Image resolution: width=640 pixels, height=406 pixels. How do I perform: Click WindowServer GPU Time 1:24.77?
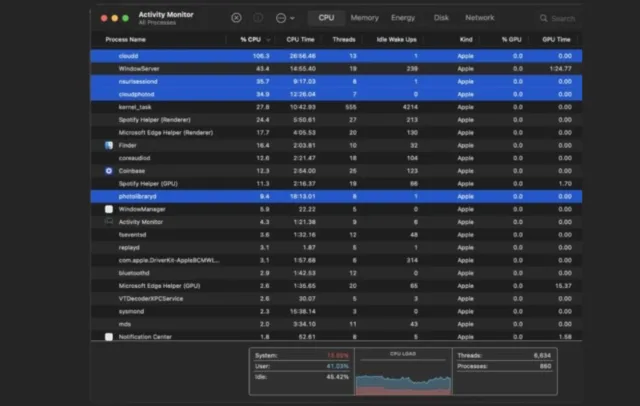(x=560, y=69)
